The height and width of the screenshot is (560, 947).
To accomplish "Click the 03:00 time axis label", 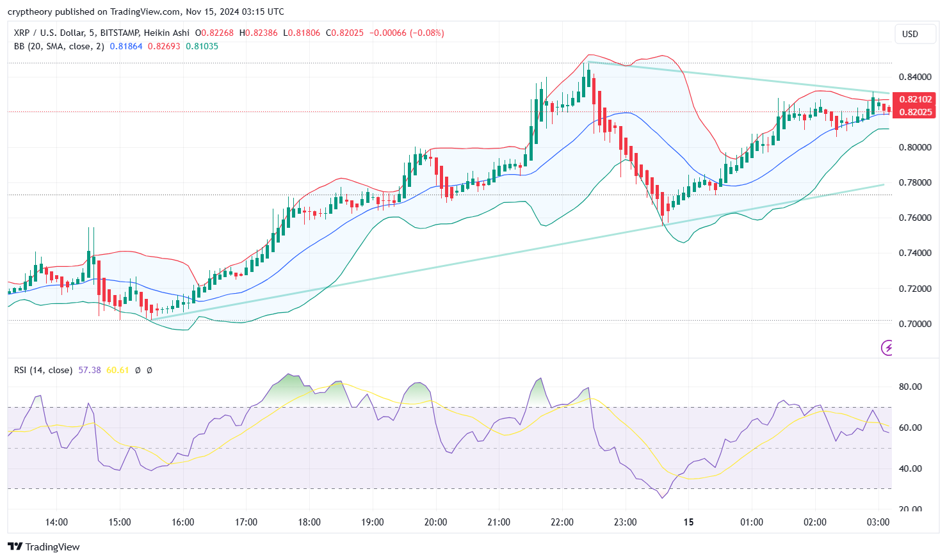I will pyautogui.click(x=878, y=522).
